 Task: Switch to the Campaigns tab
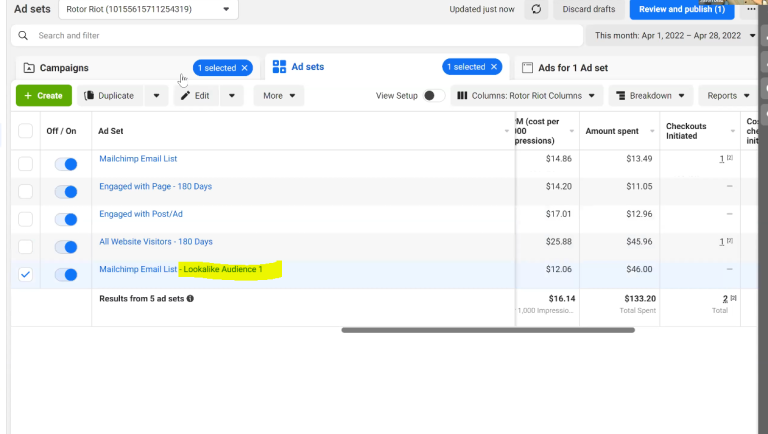click(64, 68)
